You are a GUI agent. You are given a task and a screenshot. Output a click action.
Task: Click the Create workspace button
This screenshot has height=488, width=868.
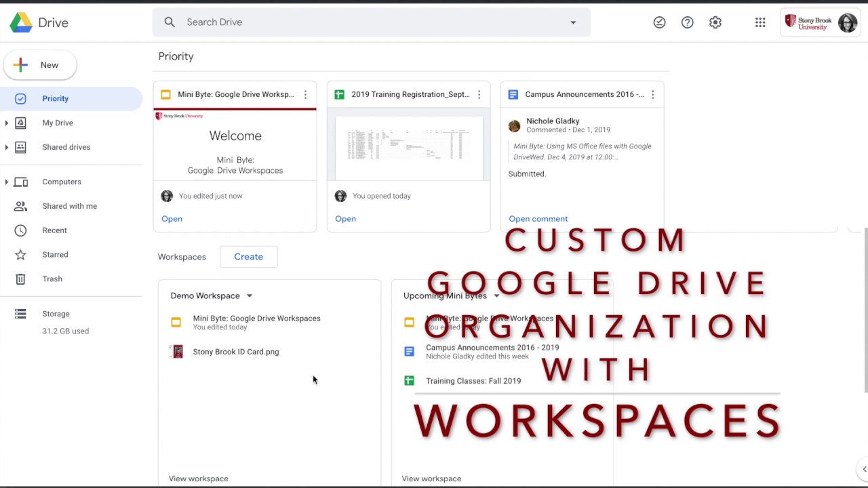(x=248, y=257)
